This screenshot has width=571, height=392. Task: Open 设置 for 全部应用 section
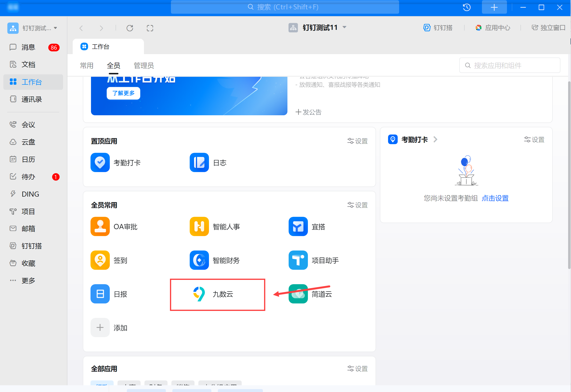tap(358, 369)
